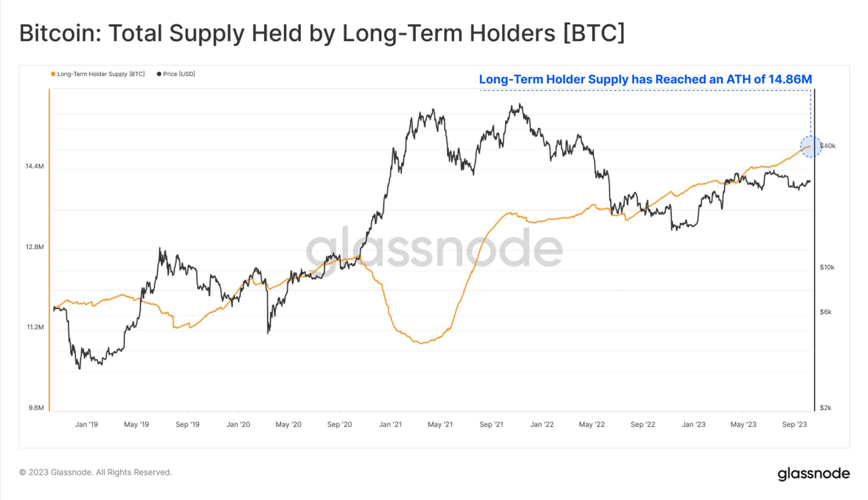Click the 2023 Glassnode copyright notice

pyautogui.click(x=95, y=472)
